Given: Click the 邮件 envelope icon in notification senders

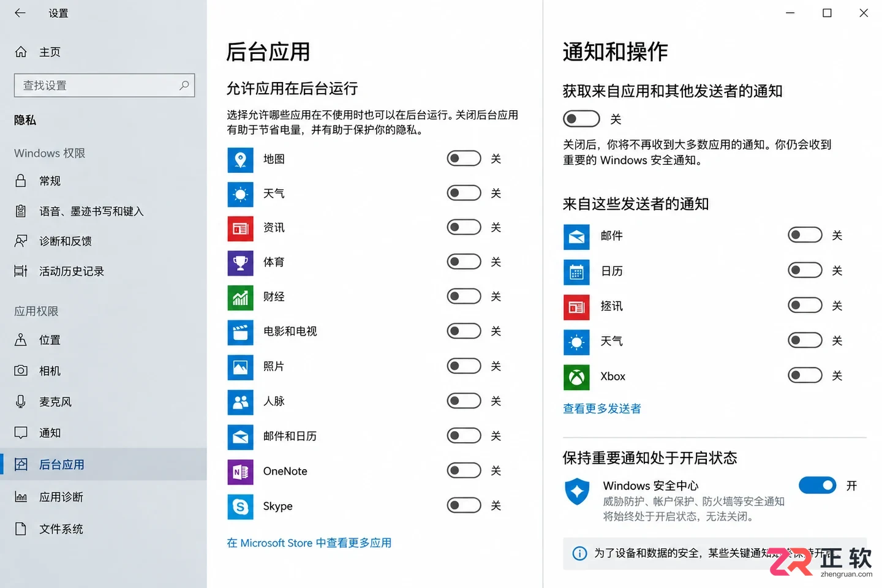Looking at the screenshot, I should point(576,236).
